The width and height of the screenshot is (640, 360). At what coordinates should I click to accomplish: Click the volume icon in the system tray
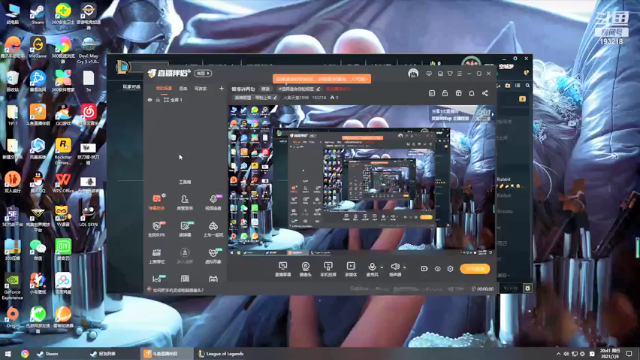tap(566, 353)
